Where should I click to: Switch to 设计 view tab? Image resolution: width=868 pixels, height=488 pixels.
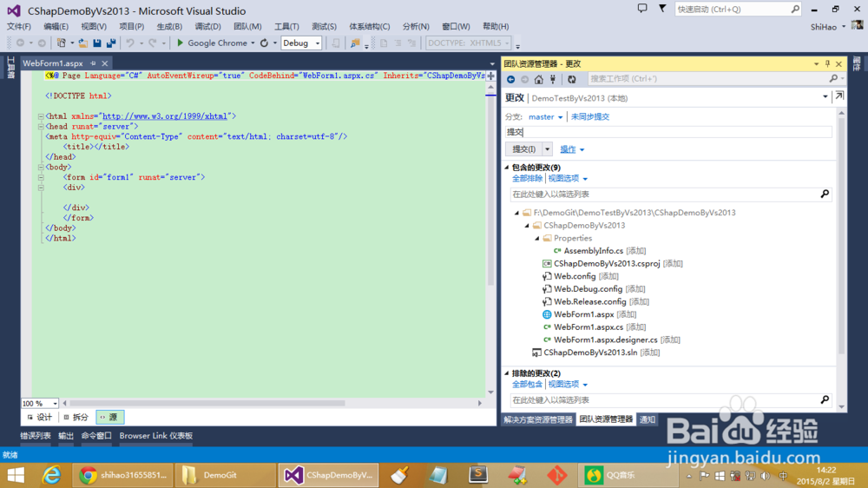coord(39,417)
